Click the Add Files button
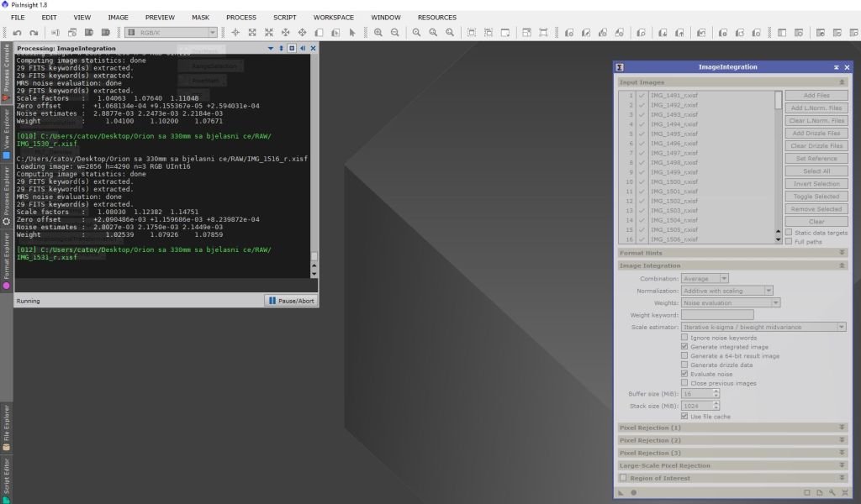 816,96
